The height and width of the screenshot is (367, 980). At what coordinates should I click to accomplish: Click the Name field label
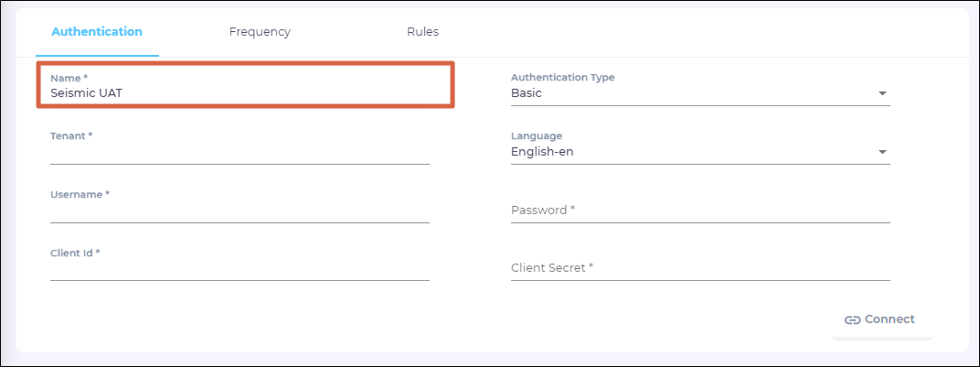(69, 79)
